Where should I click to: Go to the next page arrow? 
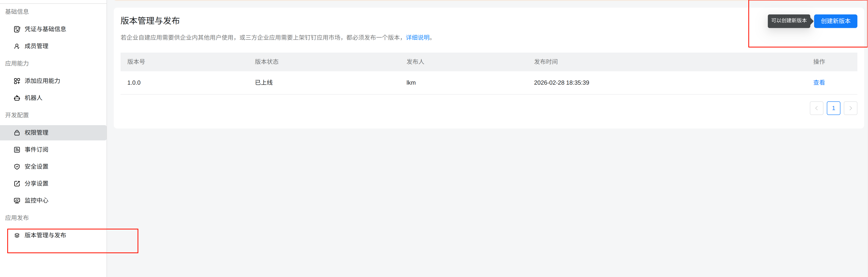850,108
